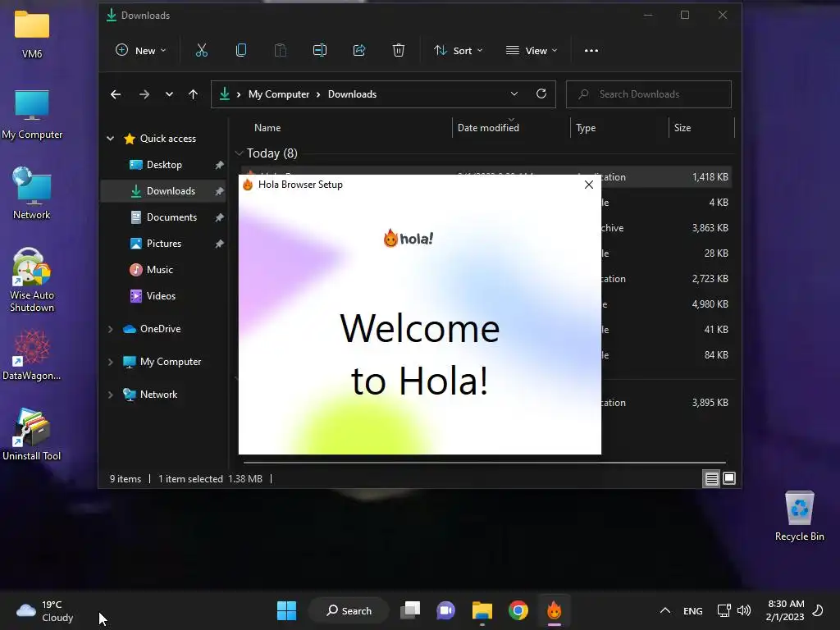Click My Computer in address breadcrumb

click(x=279, y=94)
